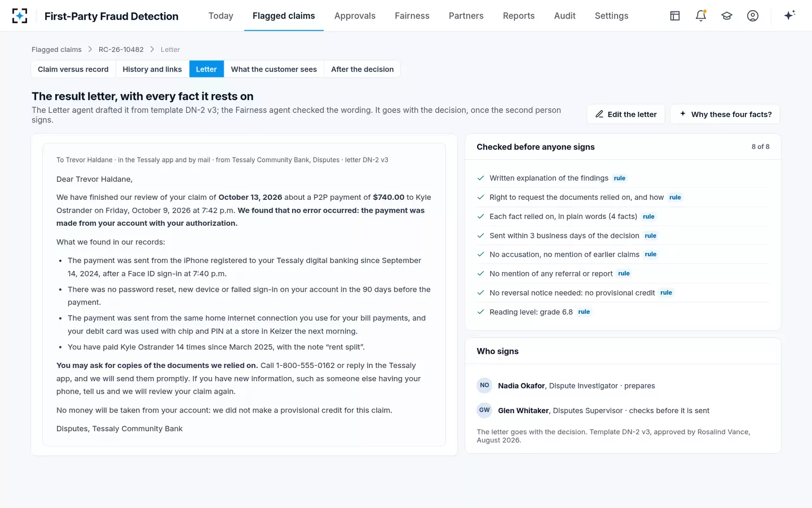812x508 pixels.
Task: Navigate to Partners
Action: [x=466, y=16]
